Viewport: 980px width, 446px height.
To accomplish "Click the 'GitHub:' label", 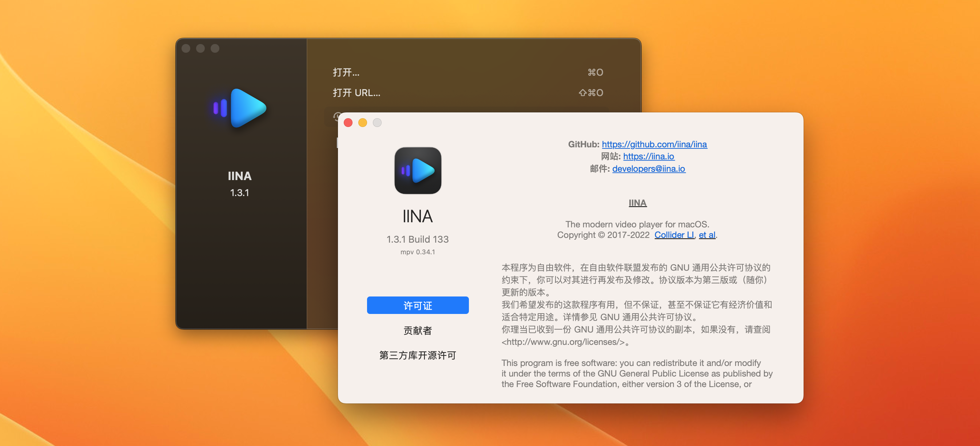I will tap(583, 144).
